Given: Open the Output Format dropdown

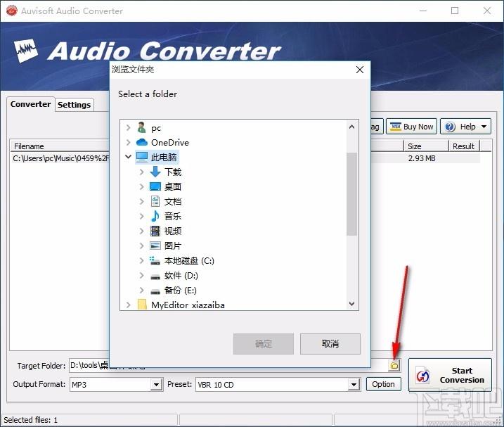Looking at the screenshot, I should coord(157,385).
